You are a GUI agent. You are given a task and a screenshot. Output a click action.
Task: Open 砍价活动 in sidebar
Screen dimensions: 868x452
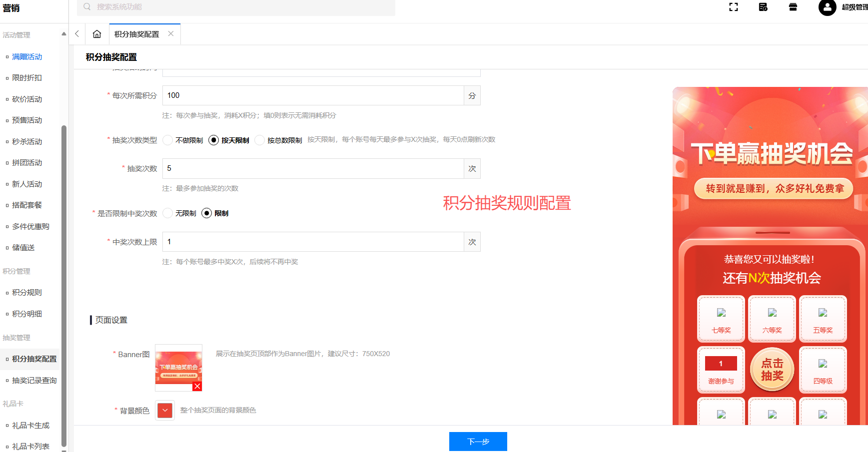pyautogui.click(x=27, y=99)
